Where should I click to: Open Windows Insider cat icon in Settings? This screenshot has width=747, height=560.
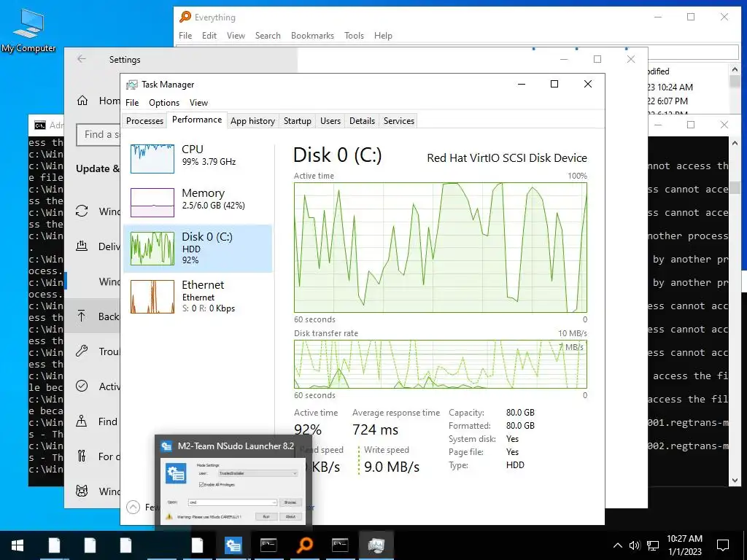(82, 491)
